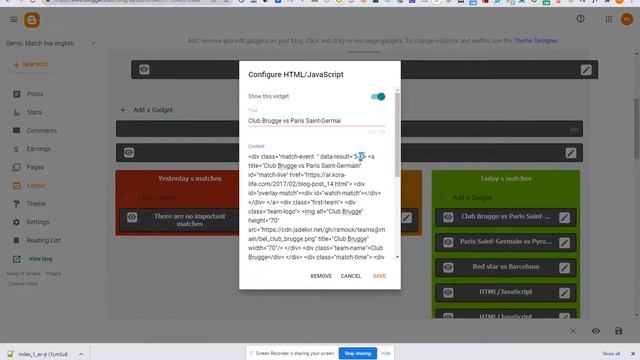
Task: Open the hamburger main menu
Action: pos(13,20)
